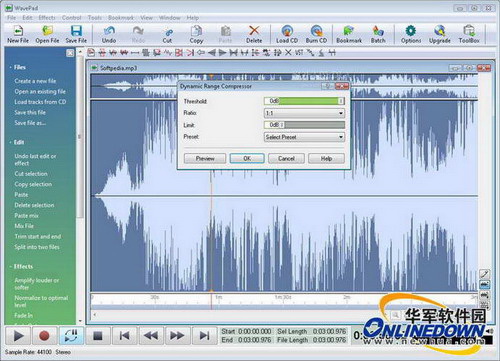Go to start of the track
The height and width of the screenshot is (361, 500).
point(124,336)
